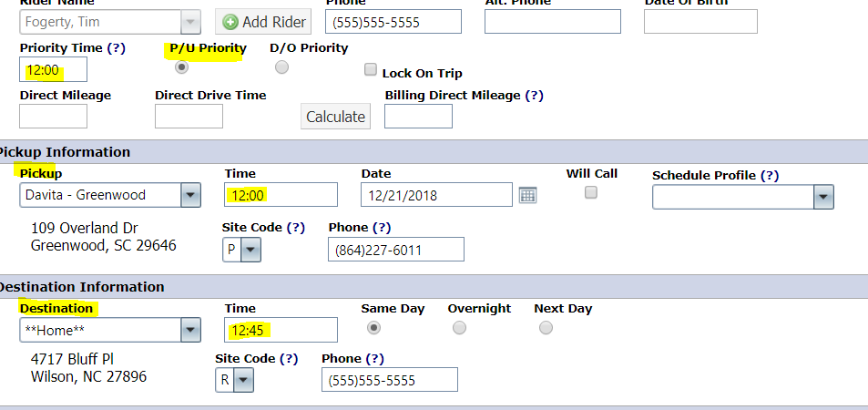Screen dimensions: 868x410
Task: Choose the Next Day radio option
Action: [546, 327]
